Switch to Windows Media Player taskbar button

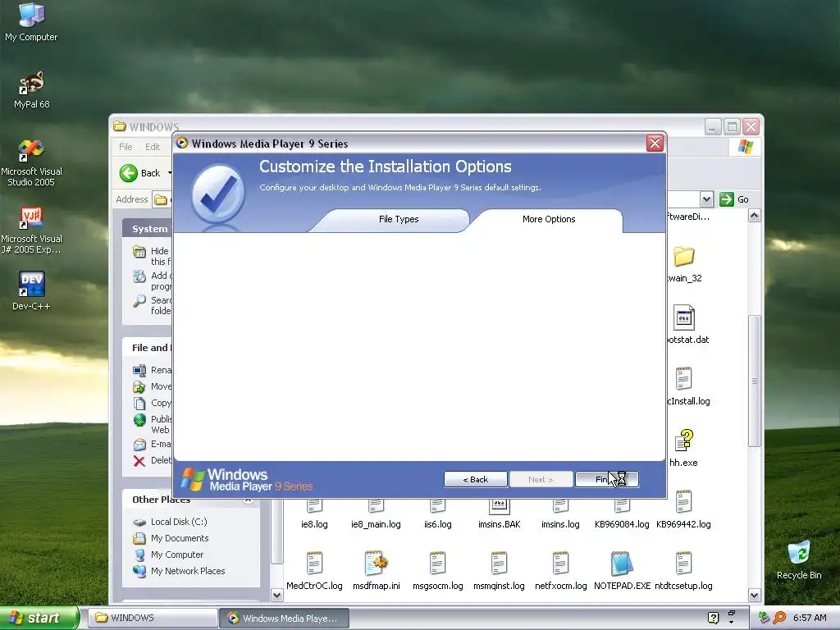click(x=285, y=618)
